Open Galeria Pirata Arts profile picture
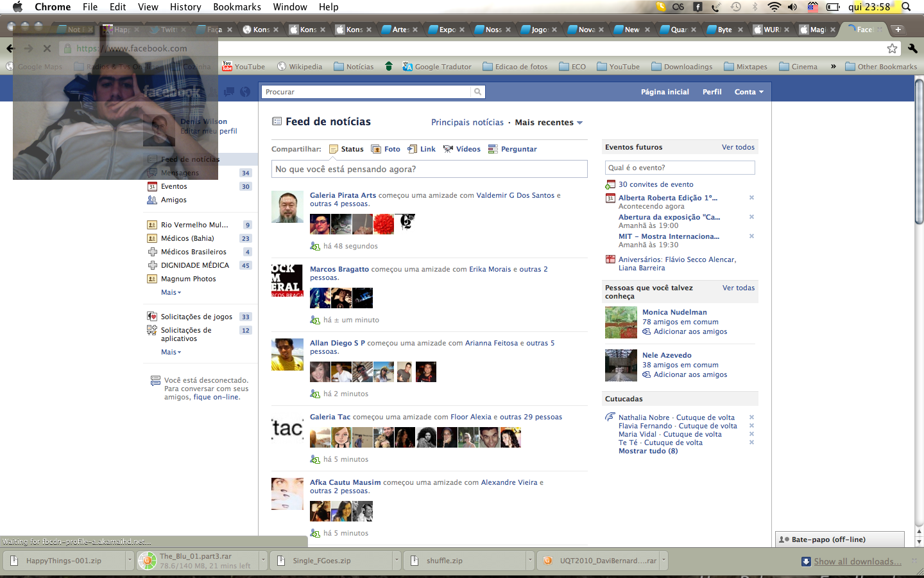The width and height of the screenshot is (924, 578). pyautogui.click(x=287, y=207)
